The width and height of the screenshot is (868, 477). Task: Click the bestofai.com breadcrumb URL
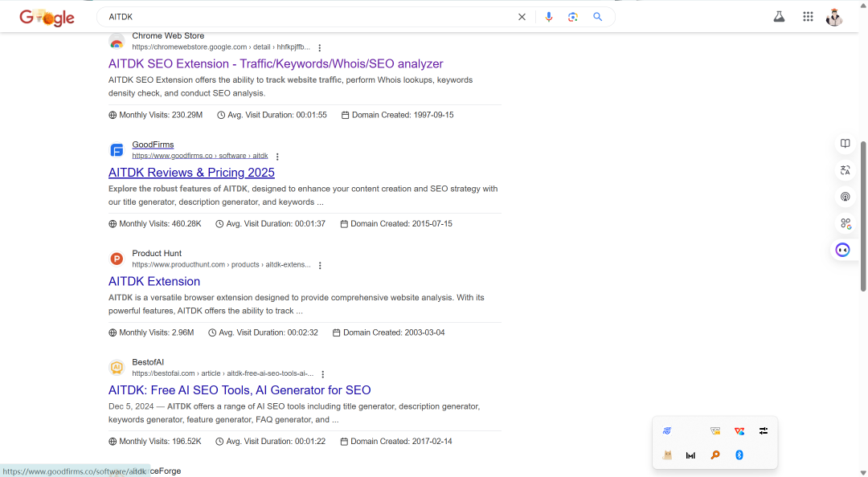tap(223, 373)
